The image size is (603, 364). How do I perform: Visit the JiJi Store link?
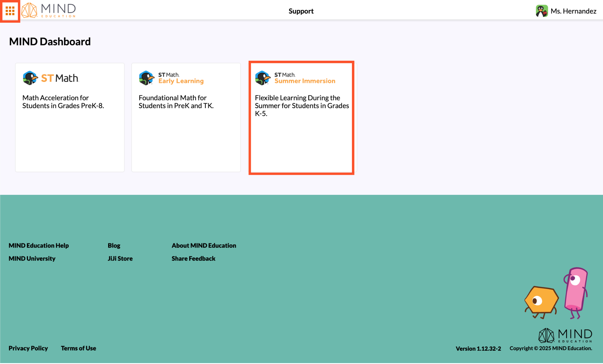120,258
